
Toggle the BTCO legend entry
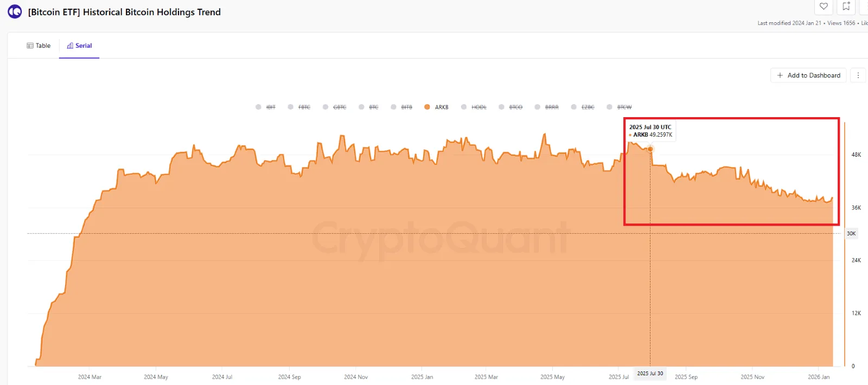point(515,107)
